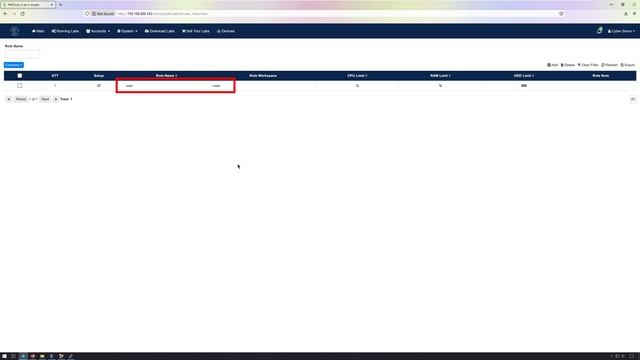Close the current browser tab

(52, 4)
